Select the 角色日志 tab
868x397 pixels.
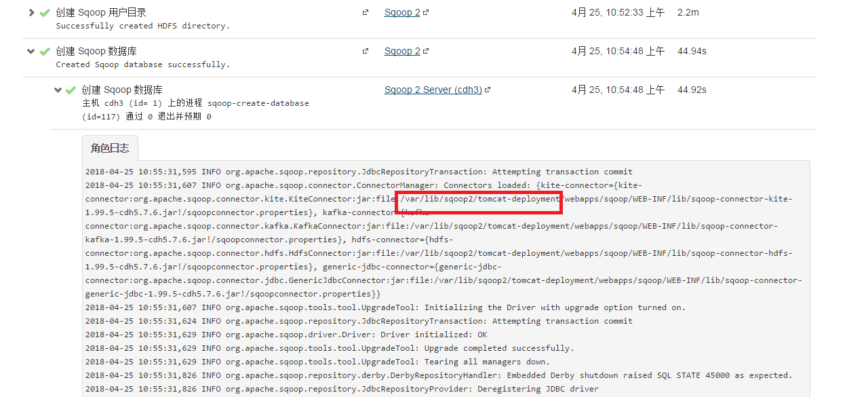coord(111,148)
